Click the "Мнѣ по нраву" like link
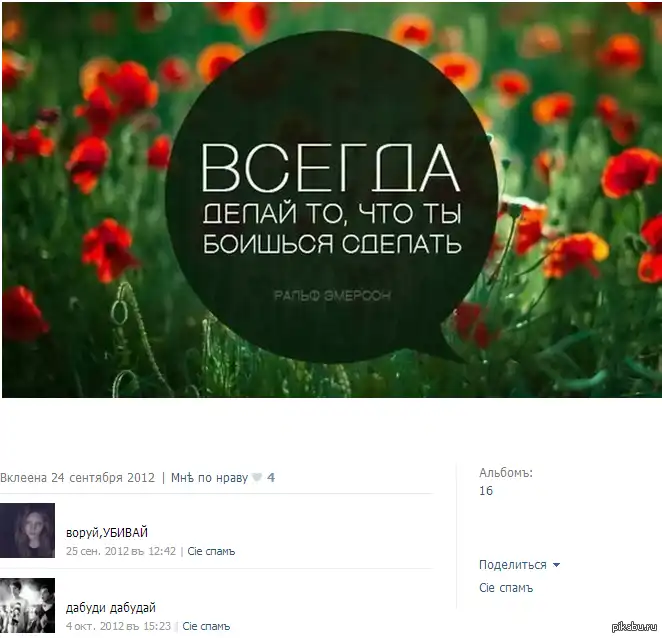Viewport: 662px width, 638px height. [209, 478]
